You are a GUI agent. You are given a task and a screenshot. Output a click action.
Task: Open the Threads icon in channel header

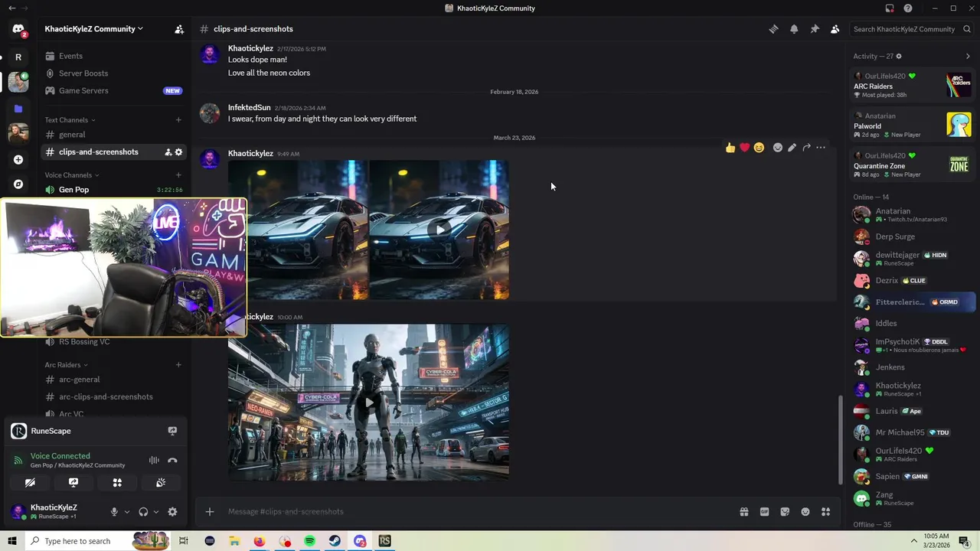click(x=773, y=29)
